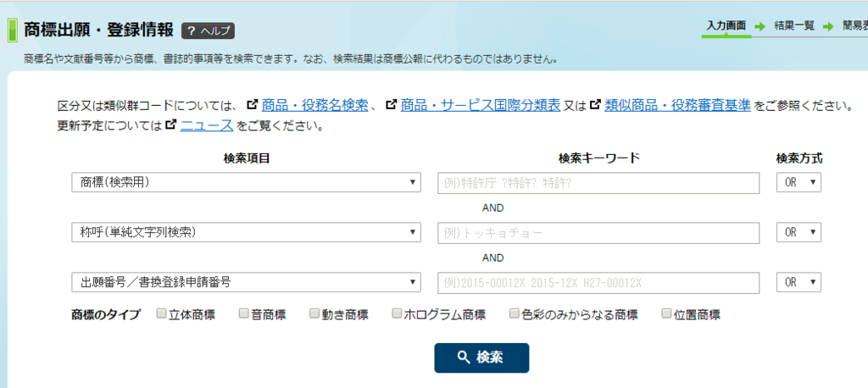Viewport: 868px width, 388px height.
Task: Select the 結果一覧 step tab
Action: [794, 26]
